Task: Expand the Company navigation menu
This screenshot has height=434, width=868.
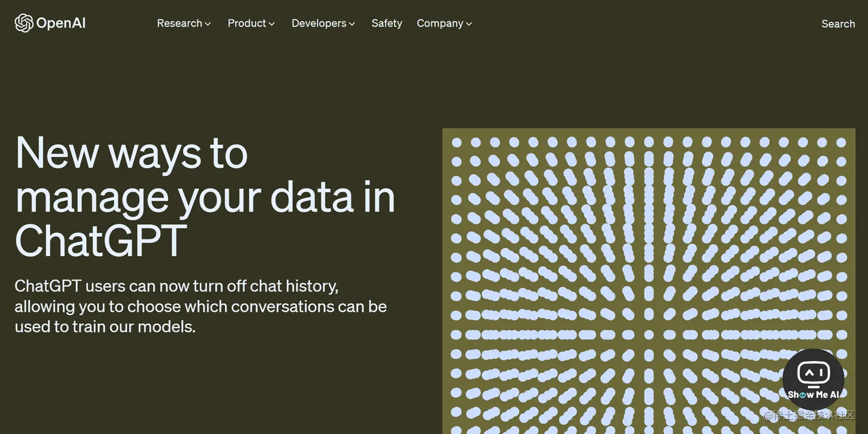Action: pos(444,24)
